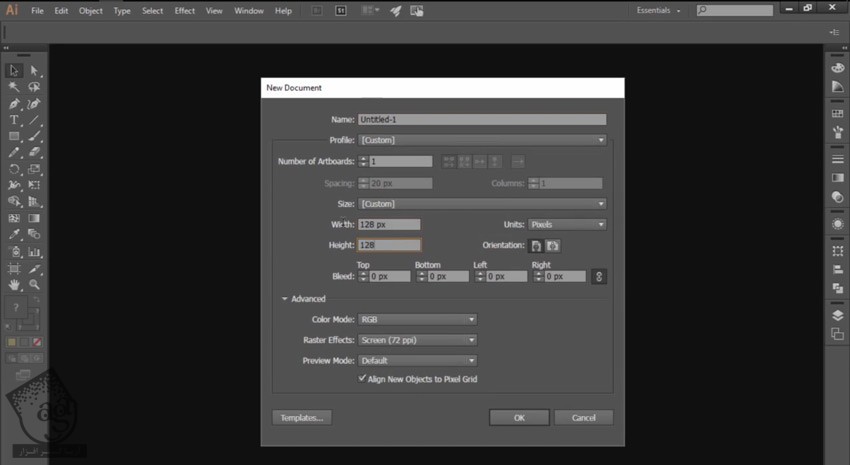Select the Free Transform tool
The width and height of the screenshot is (850, 465).
pos(34,185)
